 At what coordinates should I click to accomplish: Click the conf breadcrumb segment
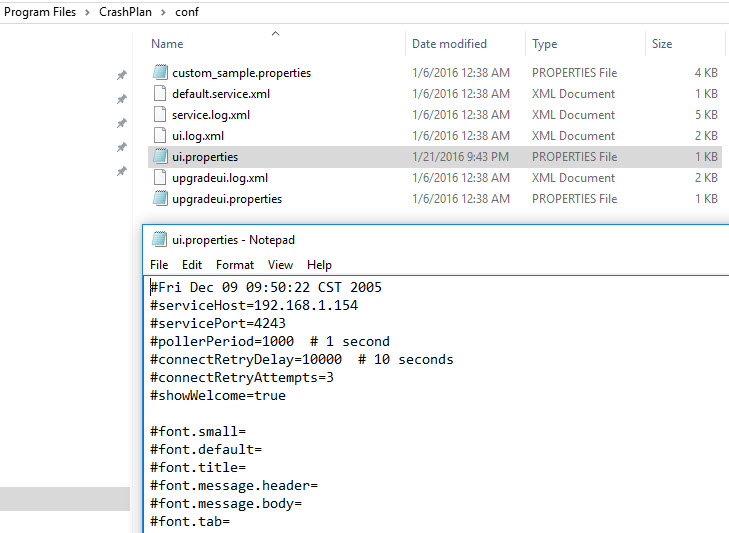pyautogui.click(x=187, y=12)
